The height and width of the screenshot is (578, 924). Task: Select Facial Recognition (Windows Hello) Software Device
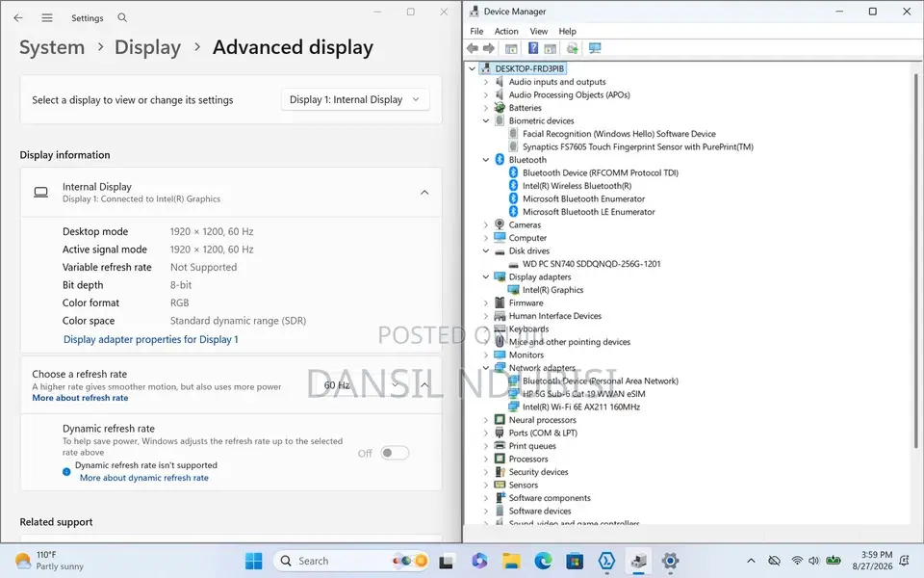point(619,134)
